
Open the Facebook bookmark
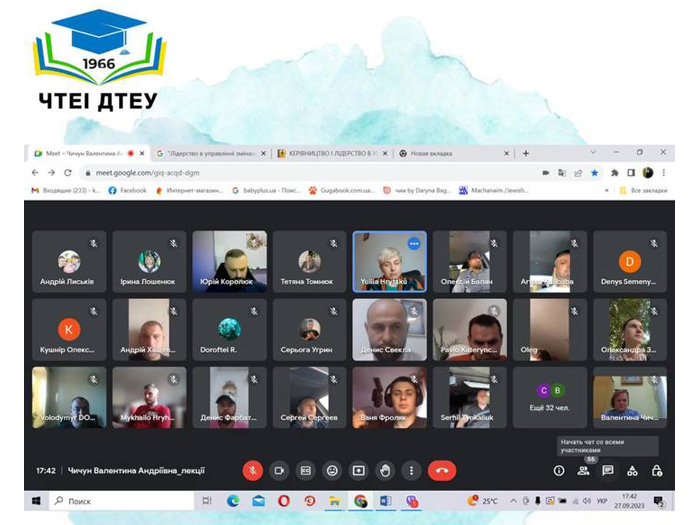pos(128,191)
